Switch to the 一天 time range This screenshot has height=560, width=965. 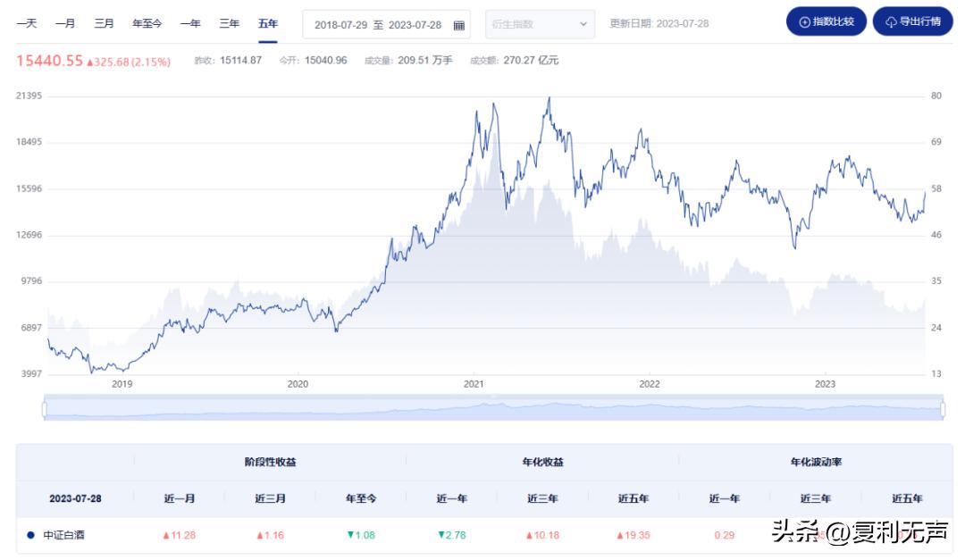point(27,23)
